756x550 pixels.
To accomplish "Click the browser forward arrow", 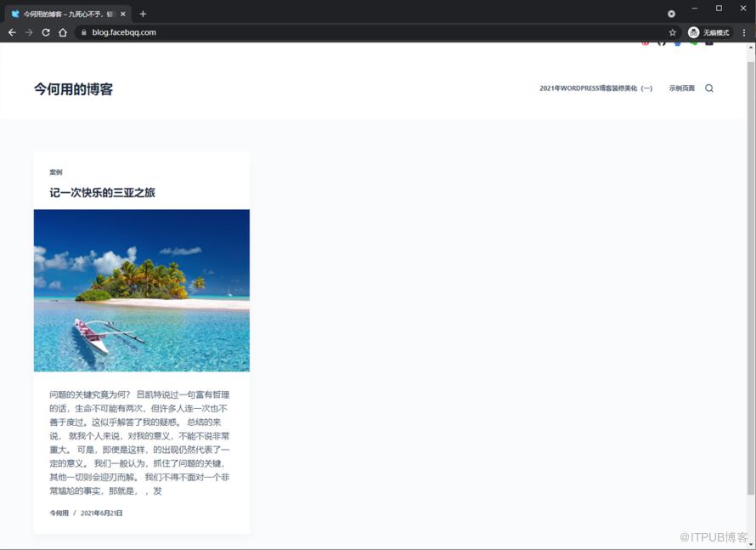I will click(29, 32).
